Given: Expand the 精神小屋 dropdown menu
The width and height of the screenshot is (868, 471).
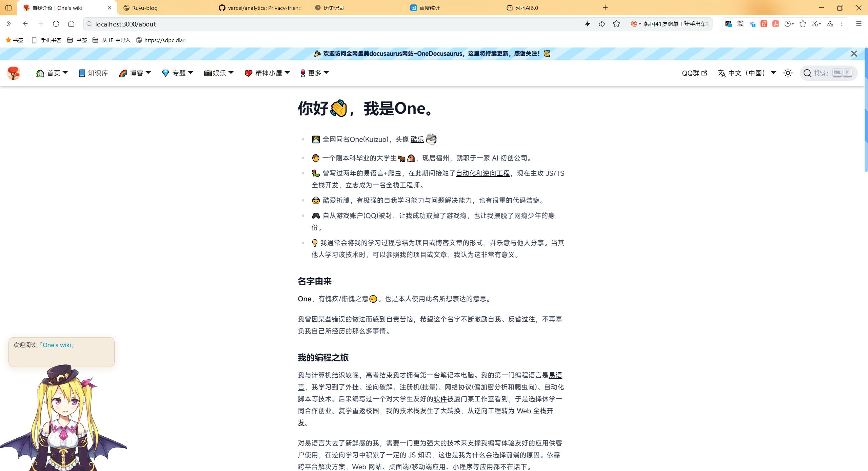Looking at the screenshot, I should tap(267, 73).
